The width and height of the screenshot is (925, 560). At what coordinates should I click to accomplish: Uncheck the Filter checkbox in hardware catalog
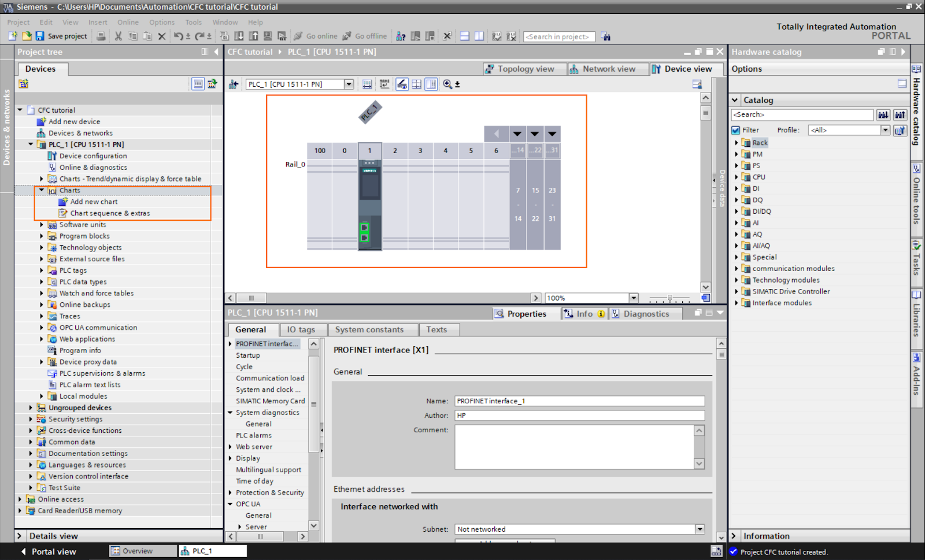click(x=736, y=130)
